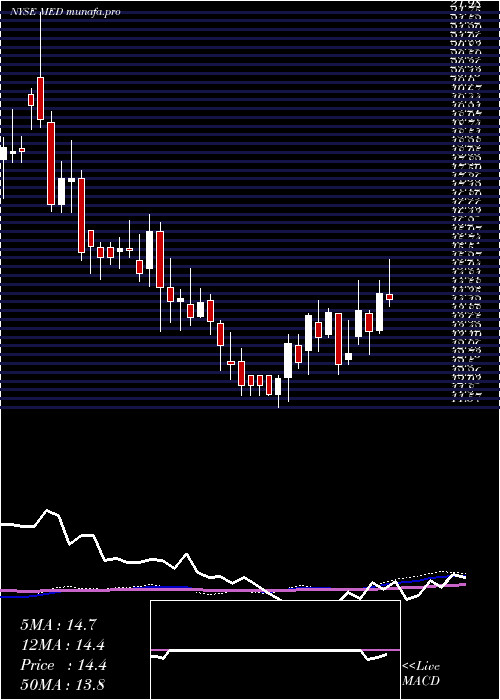Image resolution: width=500 pixels, height=700 pixels.
Task: Click the '12MA : 14.4' value
Action: tap(63, 645)
